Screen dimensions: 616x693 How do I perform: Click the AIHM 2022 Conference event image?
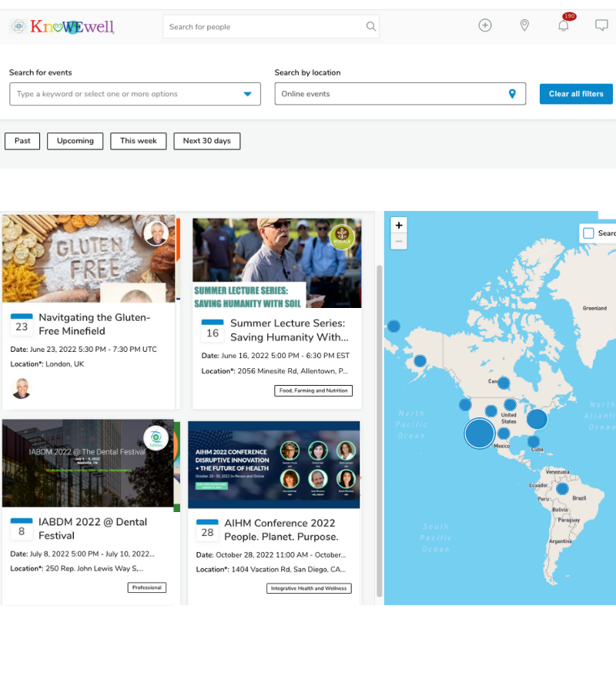click(274, 464)
